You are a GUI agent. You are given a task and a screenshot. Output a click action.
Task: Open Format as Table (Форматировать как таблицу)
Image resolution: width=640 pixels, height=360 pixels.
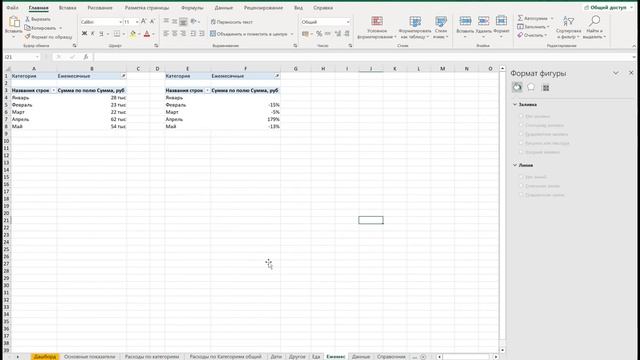pos(415,28)
